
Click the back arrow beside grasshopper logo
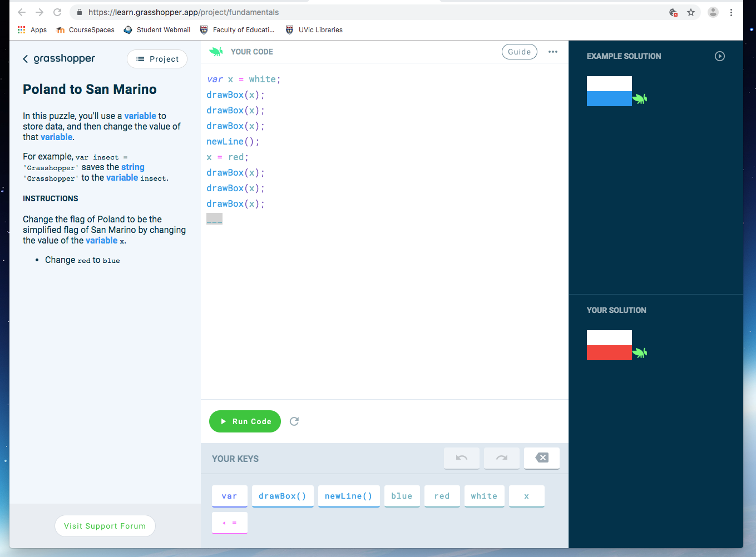coord(26,59)
